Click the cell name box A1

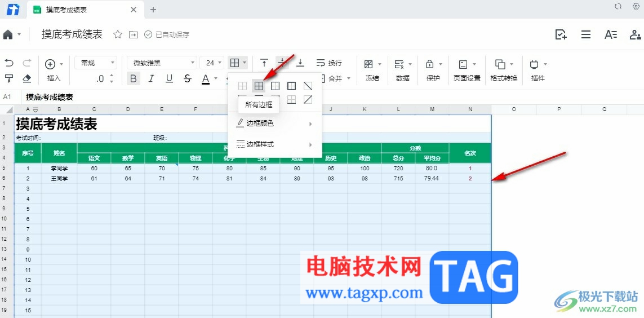pos(7,98)
